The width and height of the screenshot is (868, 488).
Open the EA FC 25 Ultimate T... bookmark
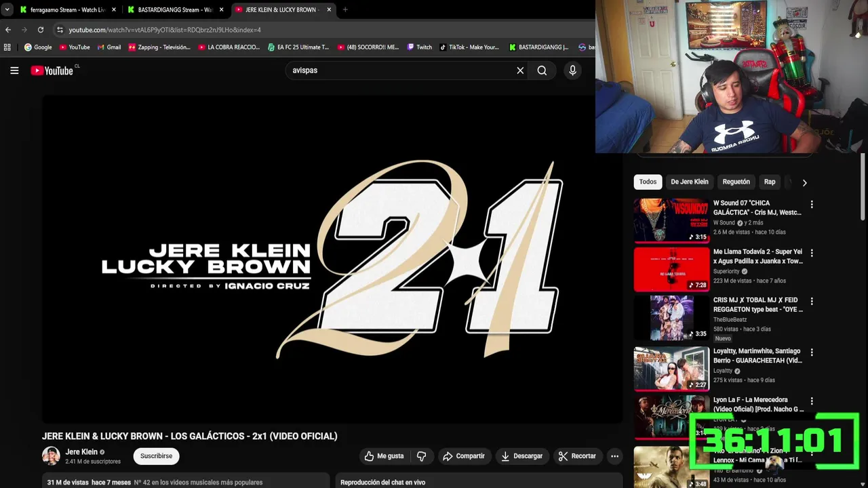[298, 47]
